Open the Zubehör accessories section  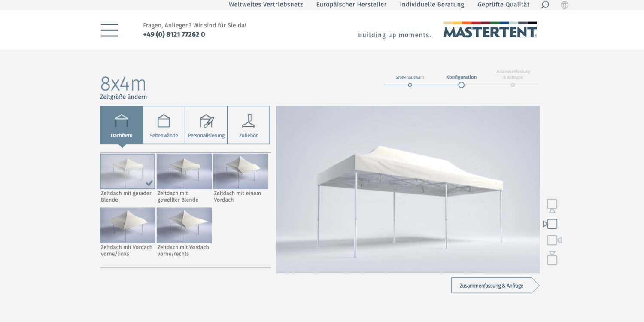pos(248,125)
